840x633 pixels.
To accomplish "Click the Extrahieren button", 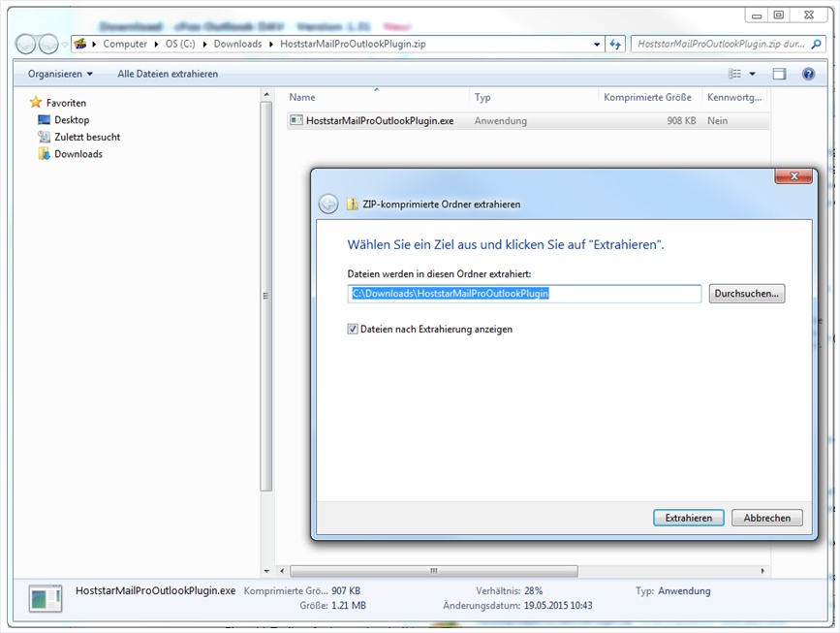I will point(689,518).
